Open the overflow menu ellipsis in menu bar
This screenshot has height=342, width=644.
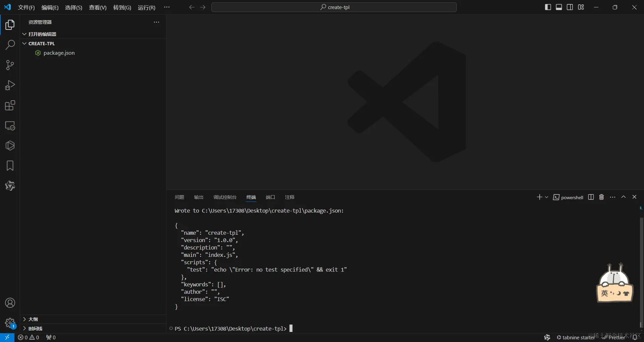[x=167, y=7]
